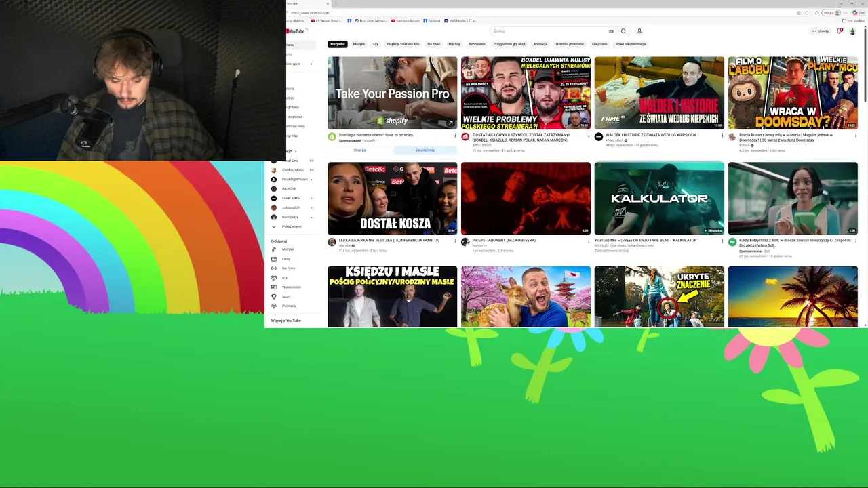
Task: Open the account avatar menu
Action: (852, 31)
